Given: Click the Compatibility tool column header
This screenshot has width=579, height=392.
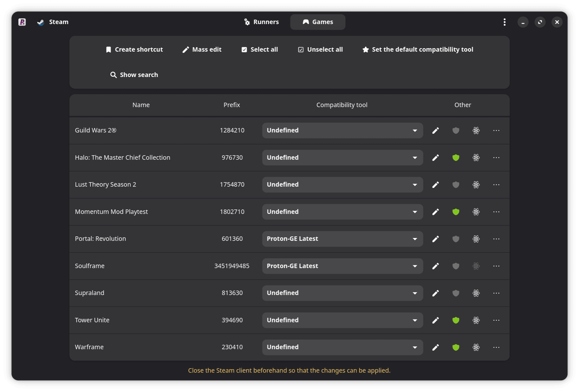Looking at the screenshot, I should point(342,105).
